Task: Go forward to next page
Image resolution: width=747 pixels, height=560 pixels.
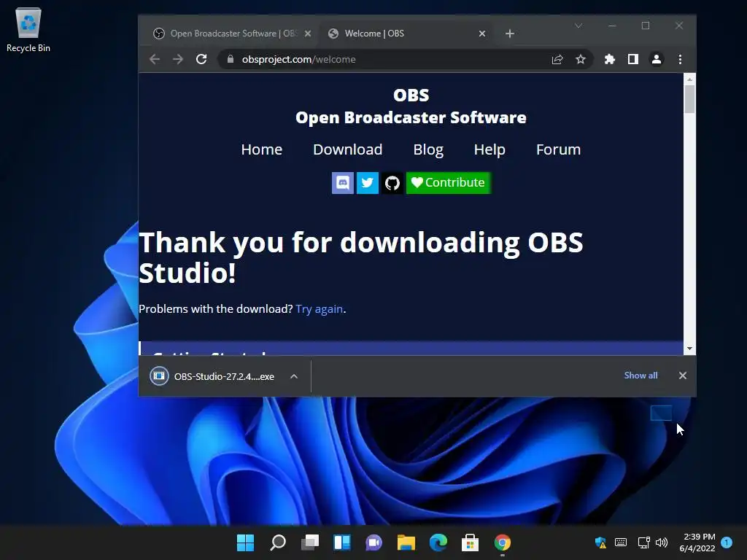Action: pos(178,59)
